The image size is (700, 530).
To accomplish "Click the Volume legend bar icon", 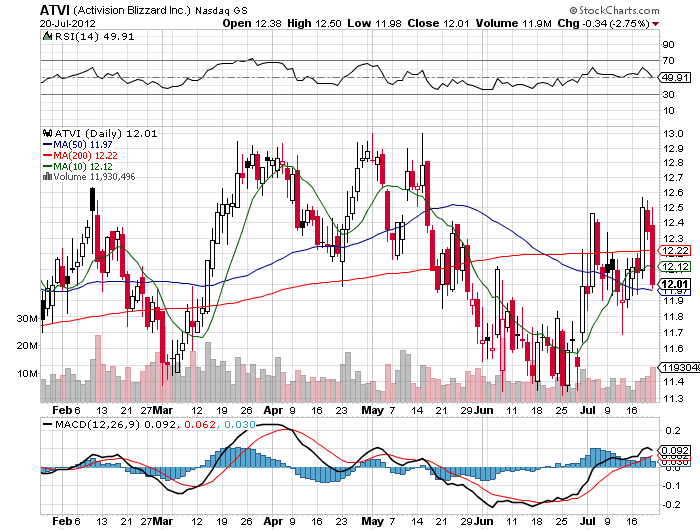I will tap(46, 176).
